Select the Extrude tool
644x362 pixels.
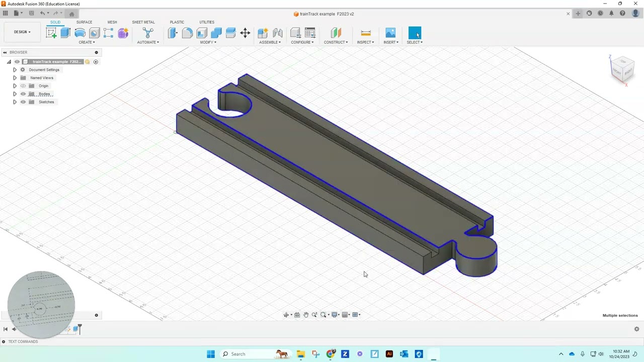pyautogui.click(x=65, y=33)
